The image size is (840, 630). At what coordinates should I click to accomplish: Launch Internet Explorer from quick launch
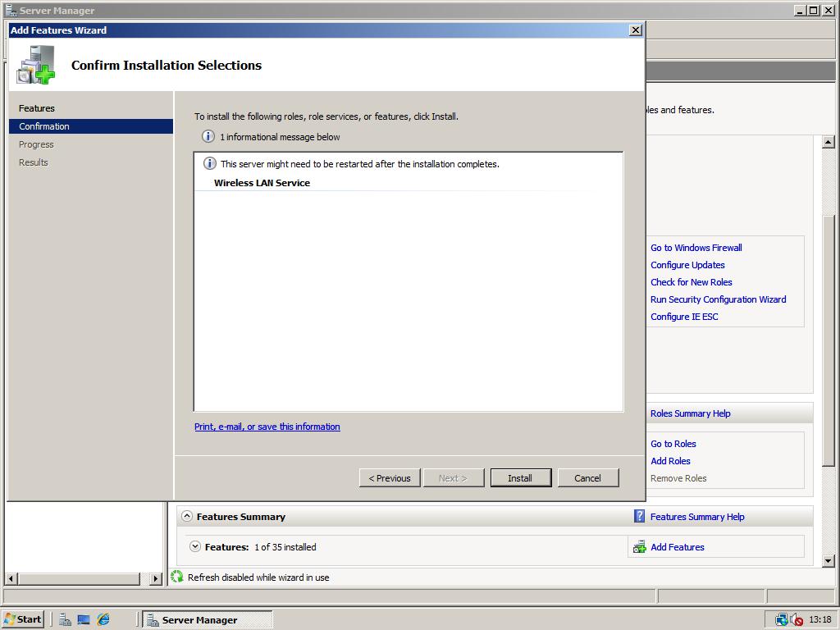(x=103, y=620)
